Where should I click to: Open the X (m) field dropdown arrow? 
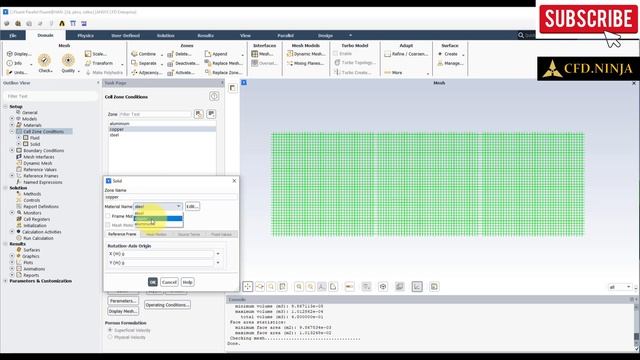coord(218,254)
